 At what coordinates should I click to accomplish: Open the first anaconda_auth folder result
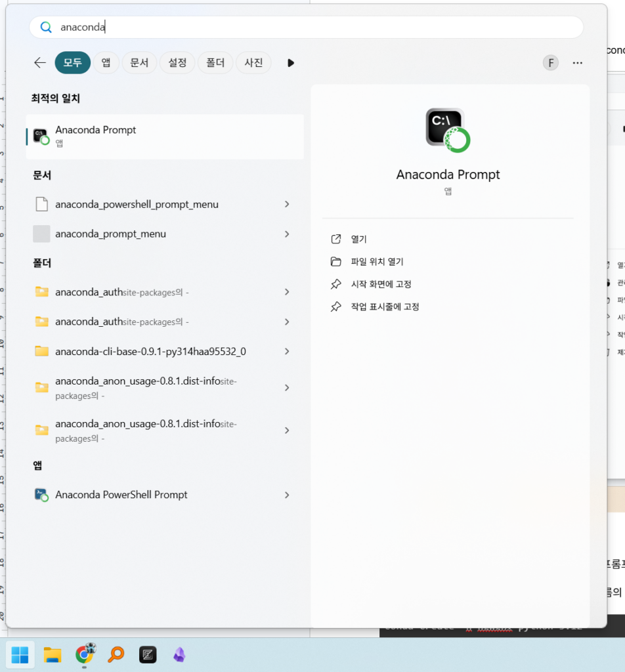(165, 292)
